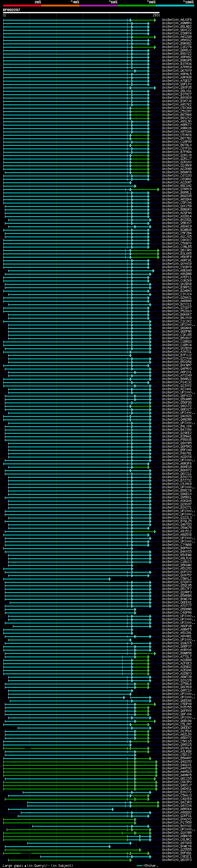
Task: Select label UniRef100_B8C1H2
Action: (177, 186)
